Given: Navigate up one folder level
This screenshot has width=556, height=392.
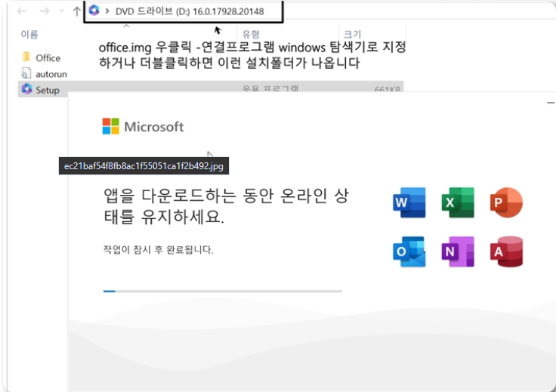Looking at the screenshot, I should pos(76,11).
